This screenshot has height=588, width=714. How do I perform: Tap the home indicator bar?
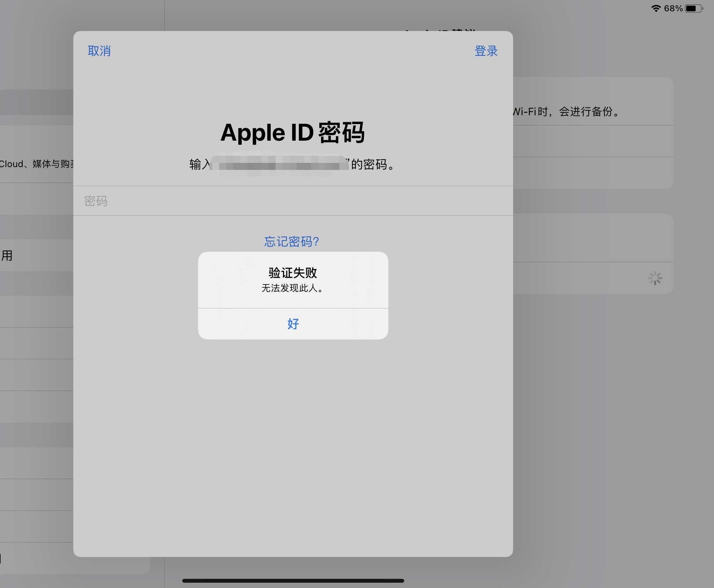click(x=293, y=581)
